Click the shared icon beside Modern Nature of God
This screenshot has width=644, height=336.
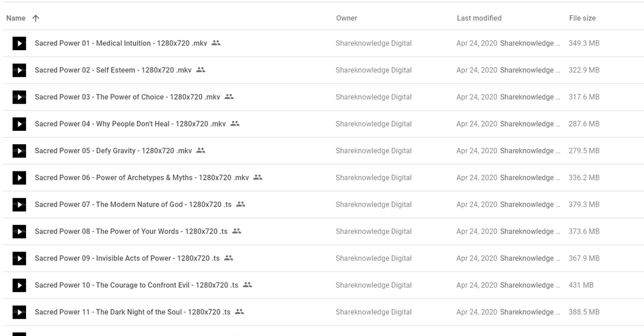240,204
